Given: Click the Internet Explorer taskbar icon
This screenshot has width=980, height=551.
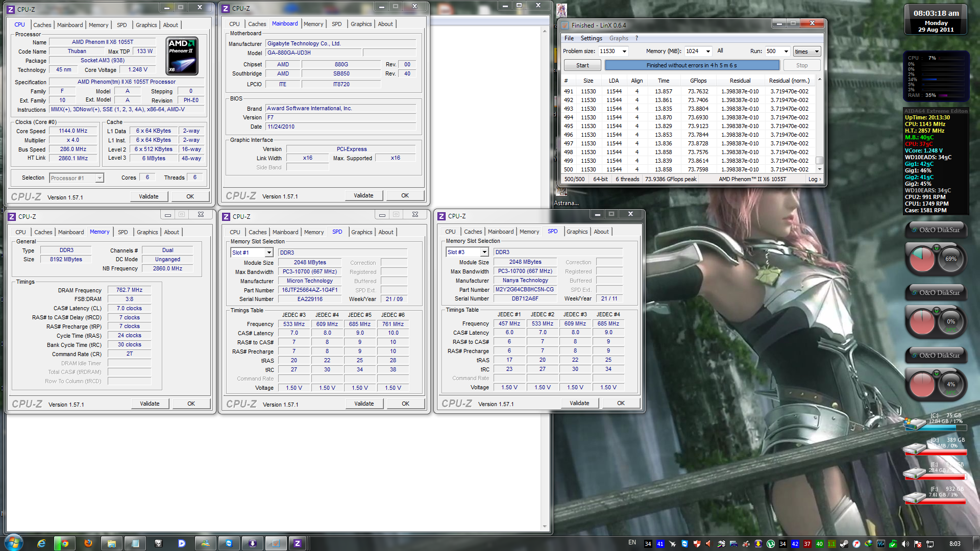Looking at the screenshot, I should click(x=41, y=543).
